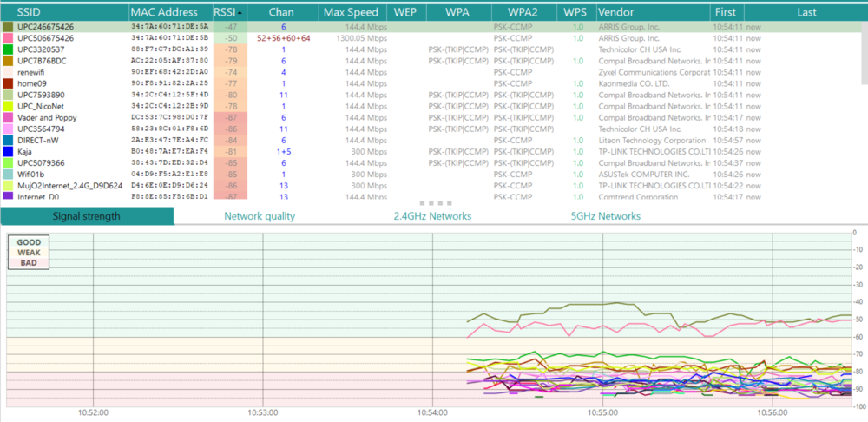The height and width of the screenshot is (422, 868).
Task: Open the 2.4GHz Networks tab
Action: [x=432, y=216]
